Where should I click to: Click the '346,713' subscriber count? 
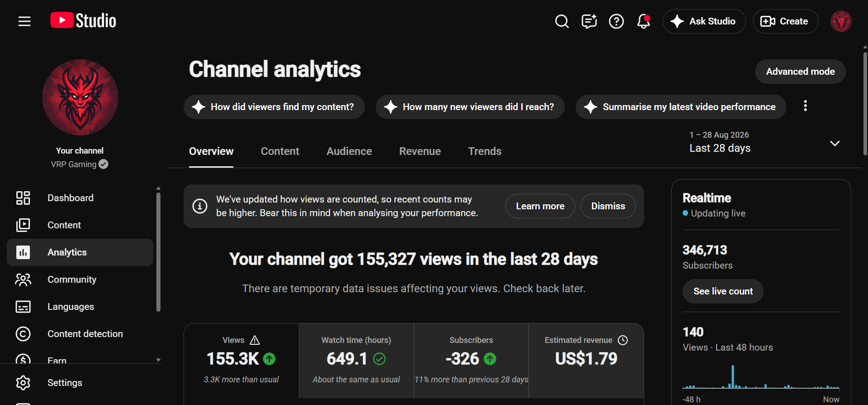pyautogui.click(x=705, y=250)
